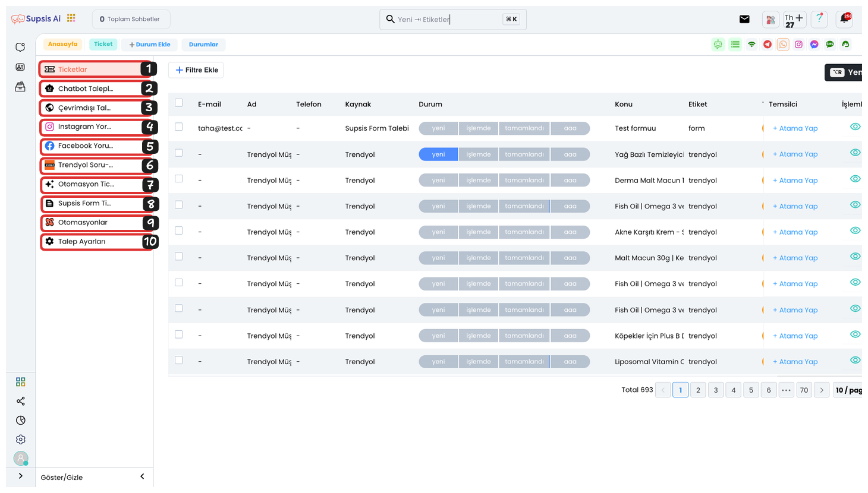Expand the left rail with bottom arrow
Viewport: 868px width, 493px height.
(x=21, y=476)
